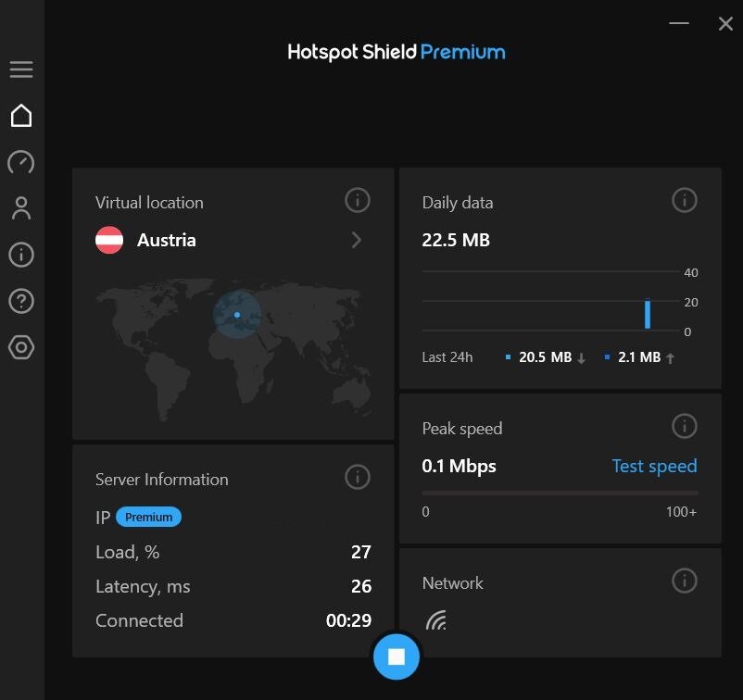Click the Last 24h label
The image size is (743, 700).
pos(447,357)
